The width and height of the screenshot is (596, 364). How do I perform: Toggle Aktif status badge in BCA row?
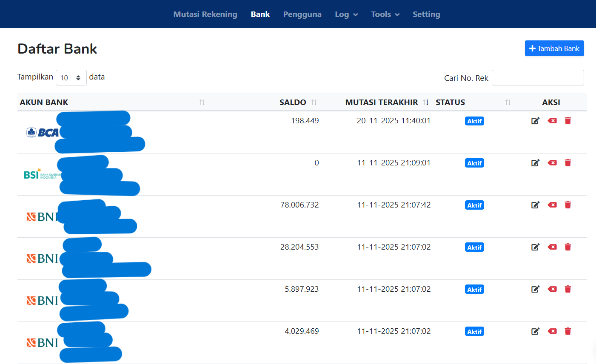click(x=474, y=121)
